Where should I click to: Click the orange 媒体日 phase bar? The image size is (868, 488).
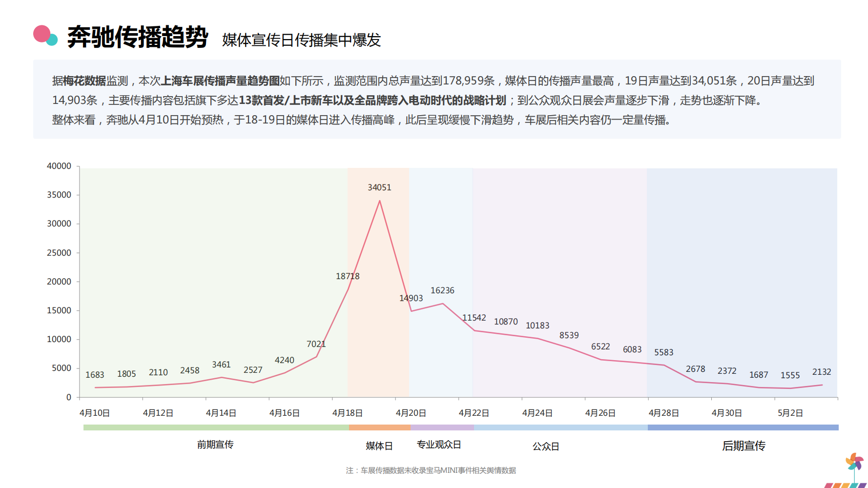click(x=380, y=427)
